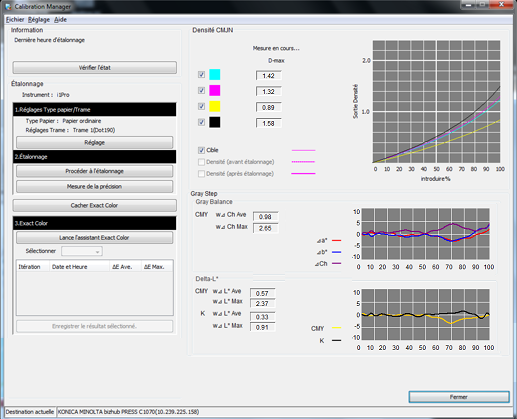This screenshot has width=517, height=419.
Task: Disable the black density checkbox
Action: pos(201,122)
